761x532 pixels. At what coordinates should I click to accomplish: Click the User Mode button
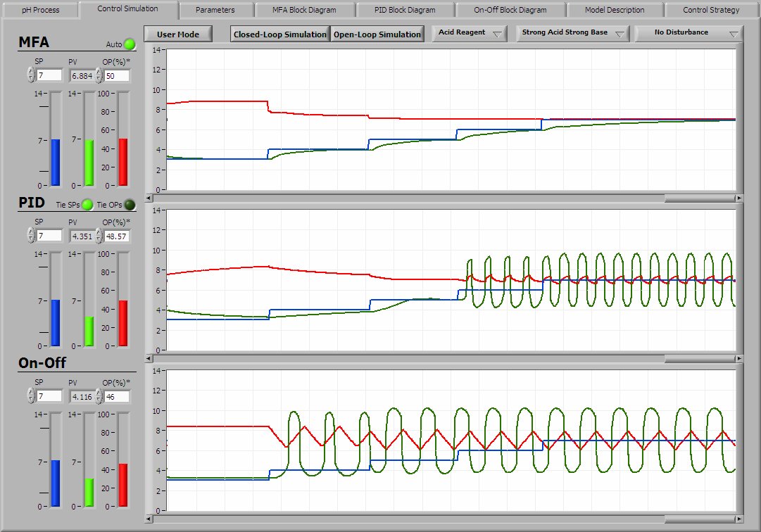coord(177,34)
